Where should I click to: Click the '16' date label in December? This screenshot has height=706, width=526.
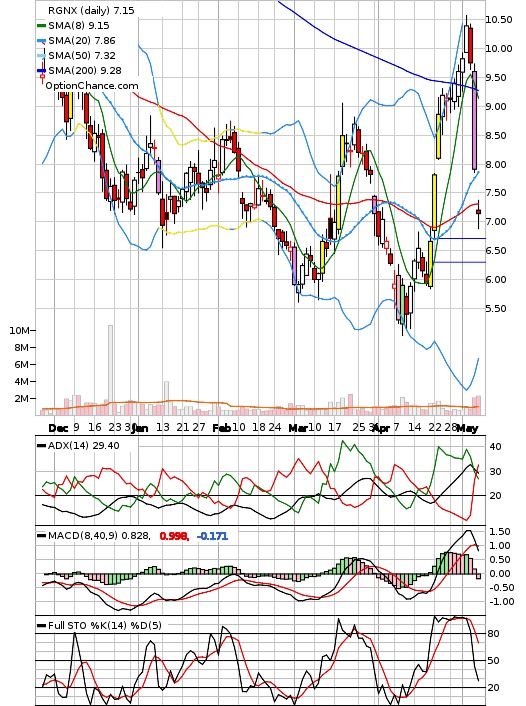95,427
